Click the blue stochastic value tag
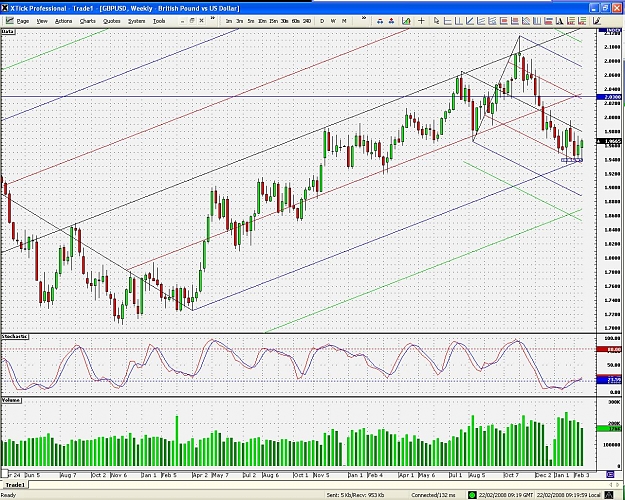The width and height of the screenshot is (625, 500). click(x=609, y=380)
